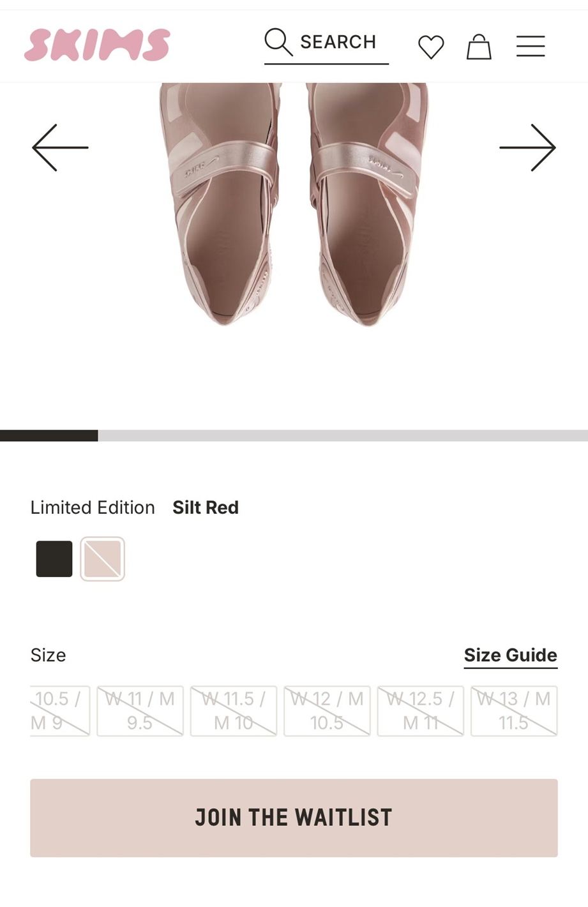Select size W 11.5 / M 10
The width and height of the screenshot is (588, 907).
click(234, 711)
